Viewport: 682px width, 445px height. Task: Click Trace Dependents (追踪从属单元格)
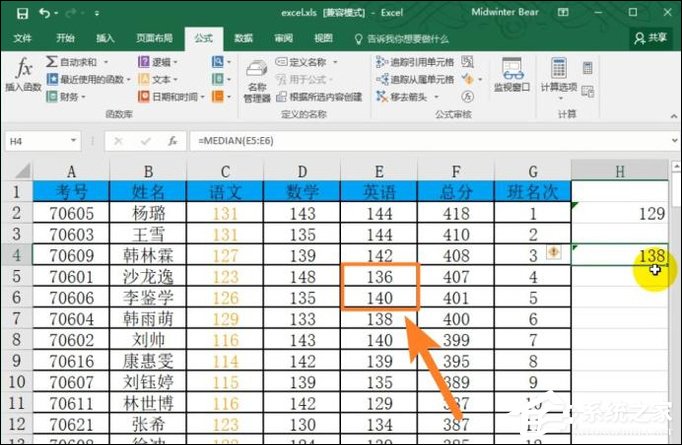(414, 80)
